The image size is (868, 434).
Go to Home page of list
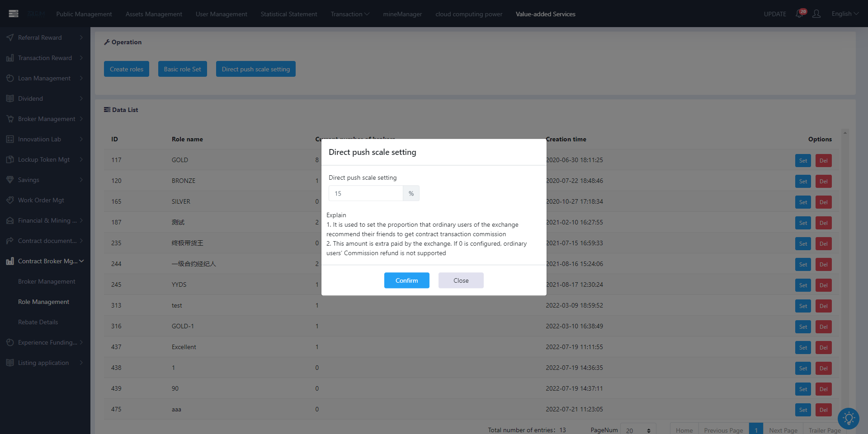coord(684,430)
